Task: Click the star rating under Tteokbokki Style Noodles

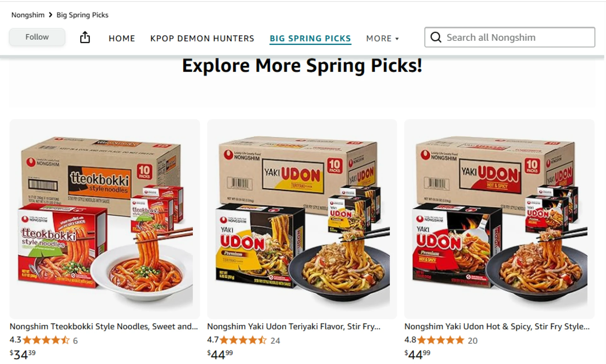Action: point(46,340)
